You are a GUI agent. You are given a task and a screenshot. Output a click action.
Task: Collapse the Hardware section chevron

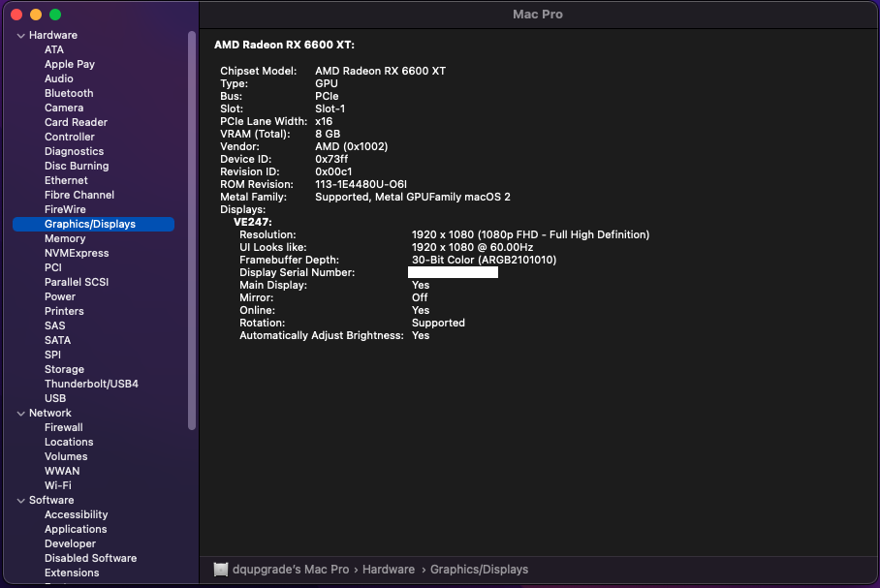click(x=20, y=35)
